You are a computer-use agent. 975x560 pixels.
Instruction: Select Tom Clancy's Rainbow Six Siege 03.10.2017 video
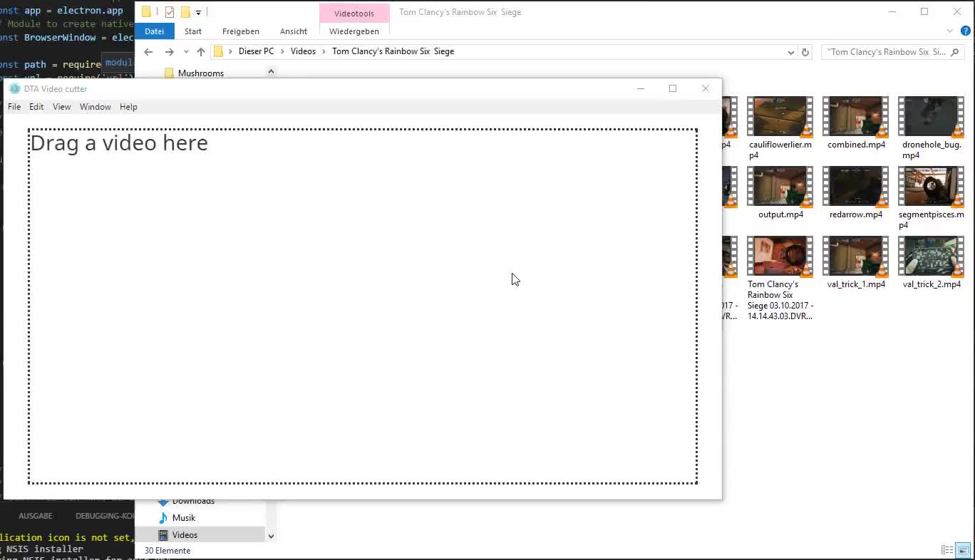(x=780, y=279)
